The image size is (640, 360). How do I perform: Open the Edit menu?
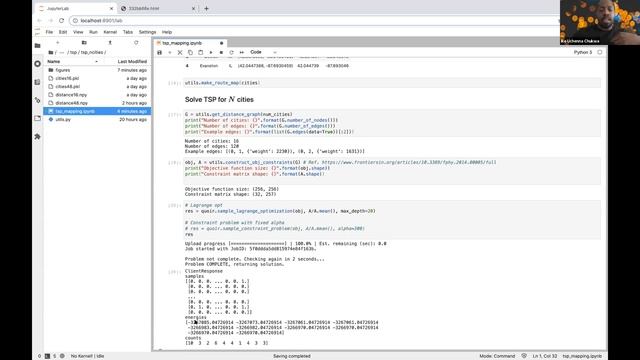point(63,32)
